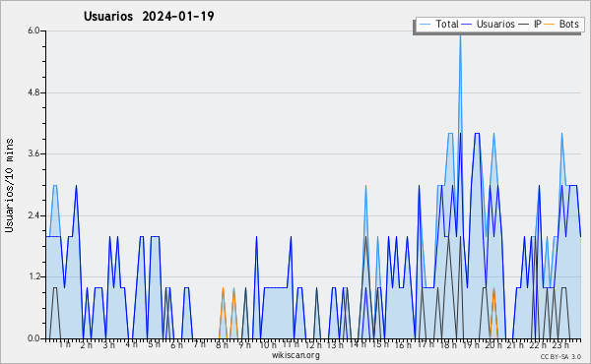Click the '5 h' x-axis label
The height and width of the screenshot is (364, 591).
(x=155, y=344)
